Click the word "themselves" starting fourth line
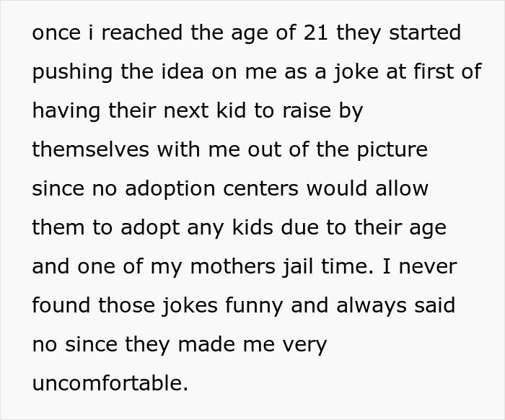 (x=90, y=149)
